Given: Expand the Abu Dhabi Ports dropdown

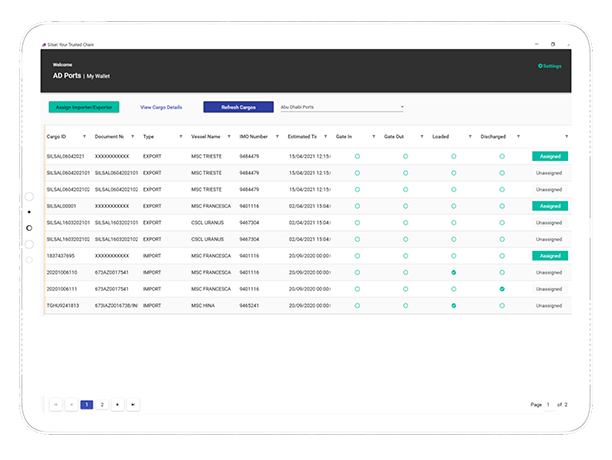Looking at the screenshot, I should [x=402, y=106].
